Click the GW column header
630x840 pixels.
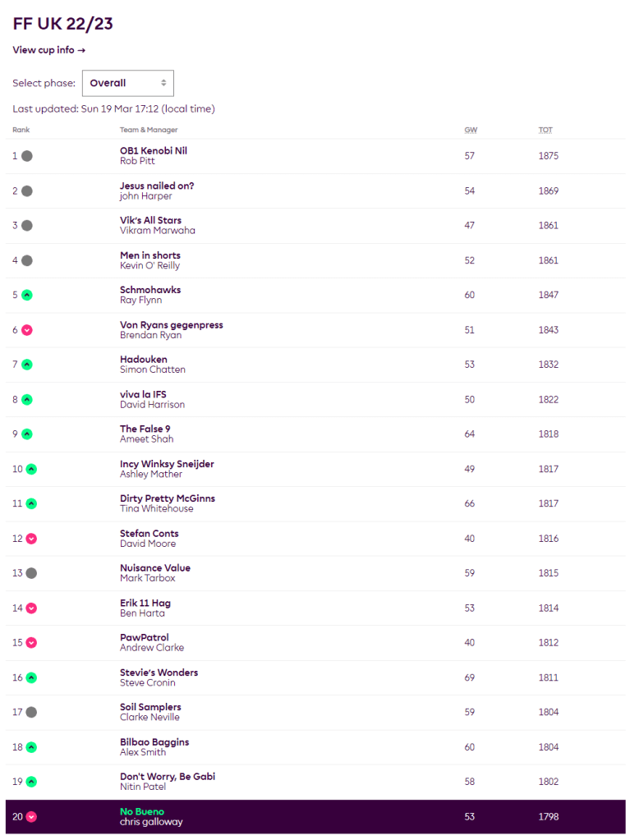coord(469,130)
